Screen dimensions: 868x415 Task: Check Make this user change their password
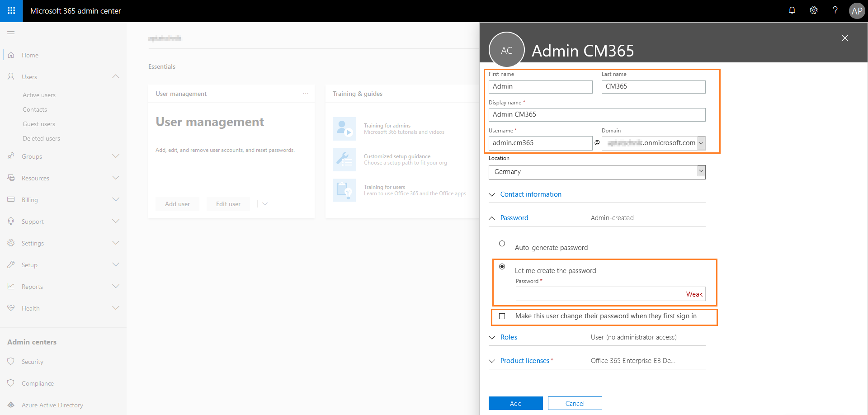point(502,316)
